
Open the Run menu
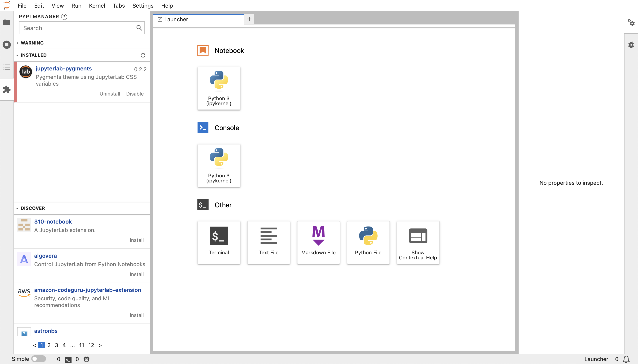tap(76, 5)
